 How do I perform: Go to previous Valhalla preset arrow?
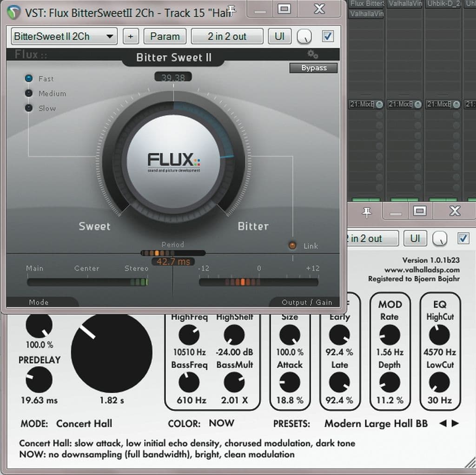click(443, 423)
